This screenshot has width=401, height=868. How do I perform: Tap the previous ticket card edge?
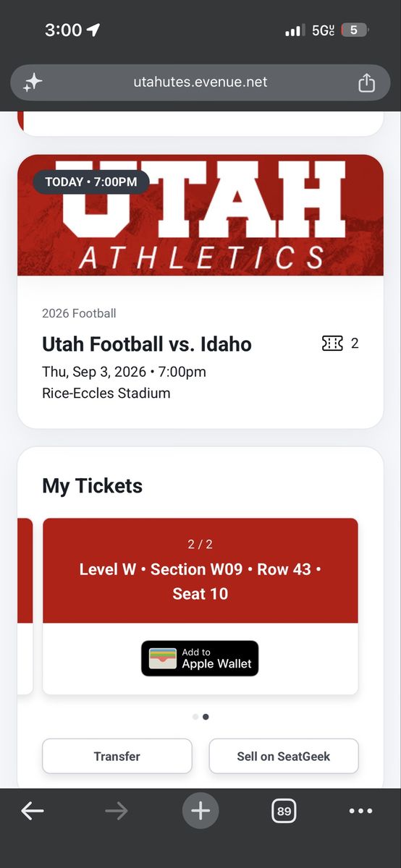click(x=25, y=606)
